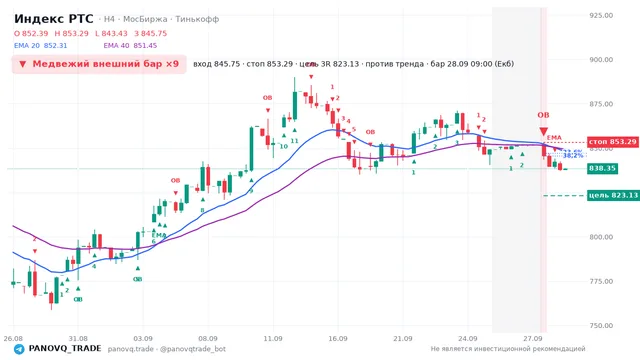Viewport: 640px width, 360px height.
Task: Click the '38.2%' Fibonacci level label
Action: pos(573,156)
